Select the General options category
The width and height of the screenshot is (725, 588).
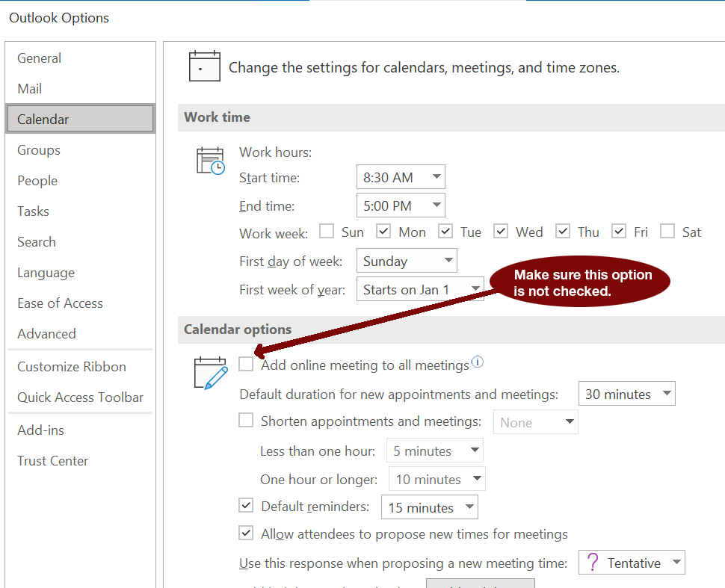point(81,58)
